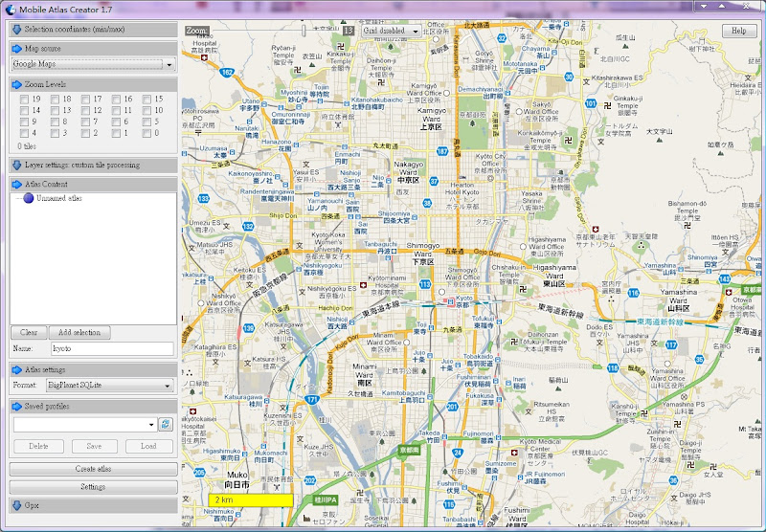Click route 24 shield on the map
Screen dimensions: 766x532
point(458,453)
